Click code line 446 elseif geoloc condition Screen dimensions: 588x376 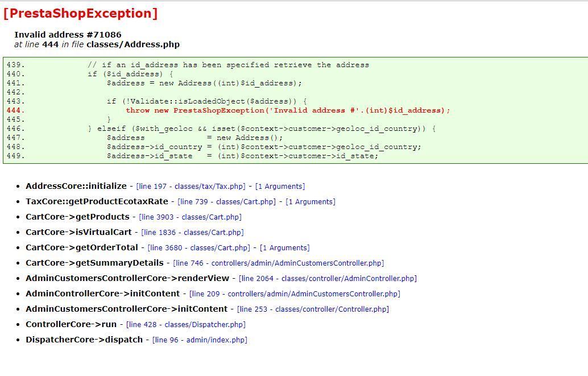click(262, 129)
